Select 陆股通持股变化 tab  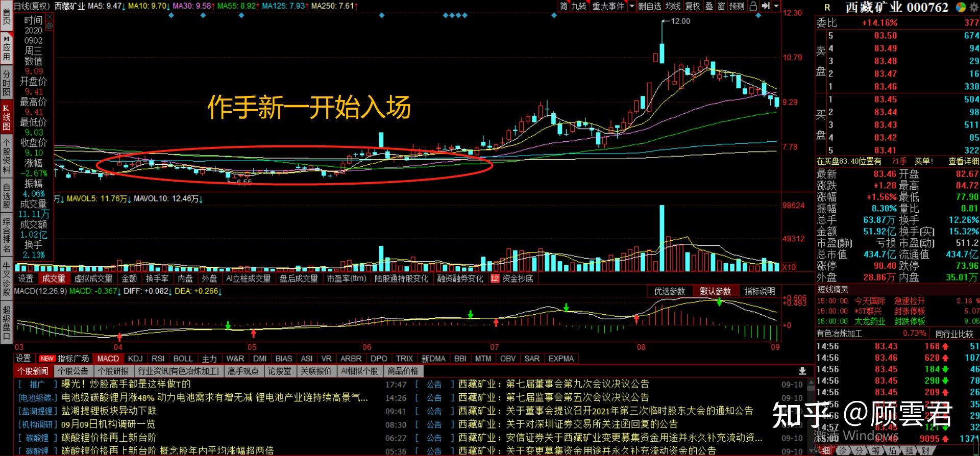click(402, 278)
